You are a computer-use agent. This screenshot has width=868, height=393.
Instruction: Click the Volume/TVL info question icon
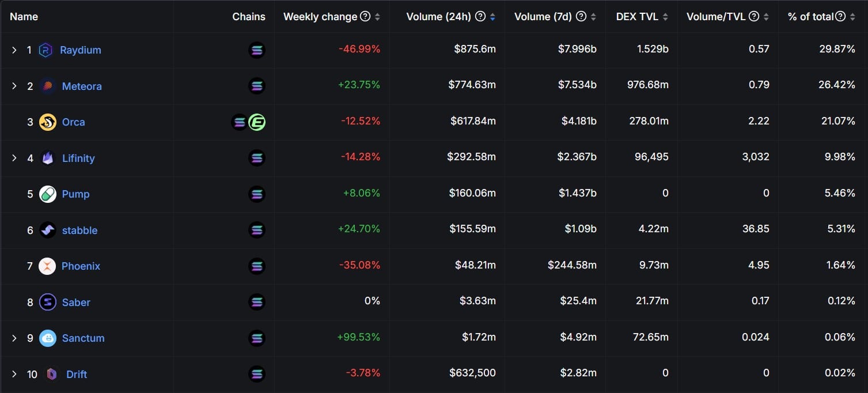point(753,17)
